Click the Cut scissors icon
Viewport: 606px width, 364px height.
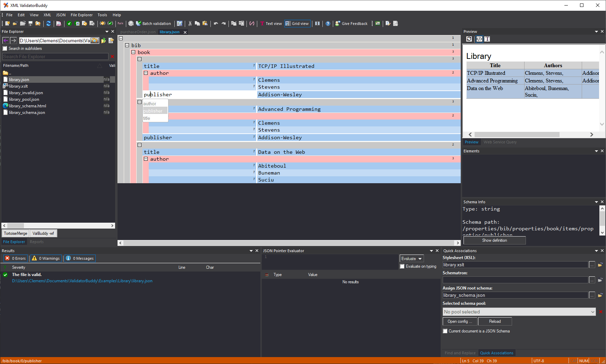pos(190,24)
